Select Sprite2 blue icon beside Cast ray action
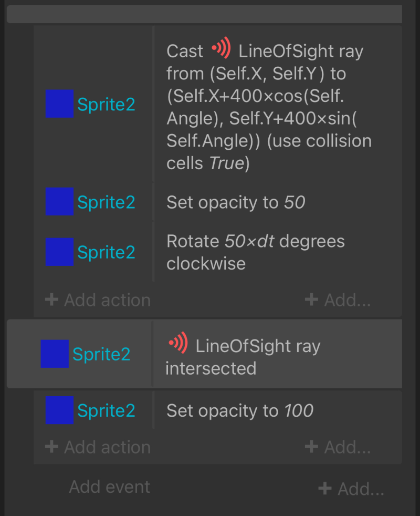This screenshot has width=420, height=516. coord(59,104)
